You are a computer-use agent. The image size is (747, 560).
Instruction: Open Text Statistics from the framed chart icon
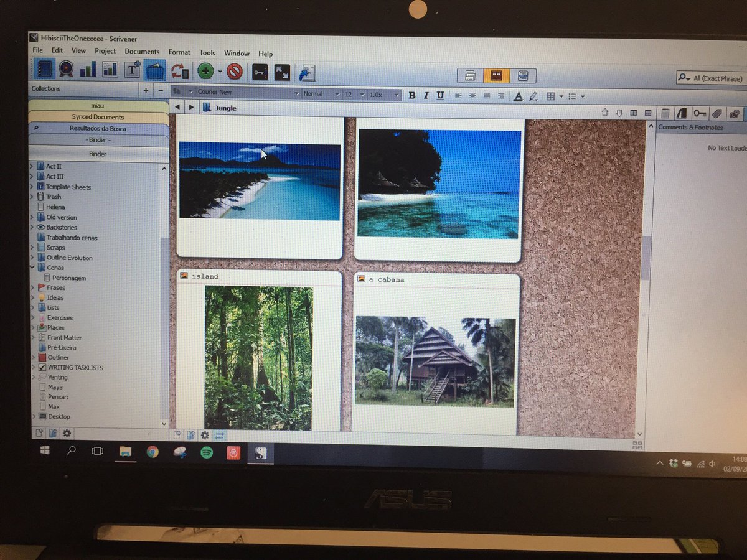point(110,70)
